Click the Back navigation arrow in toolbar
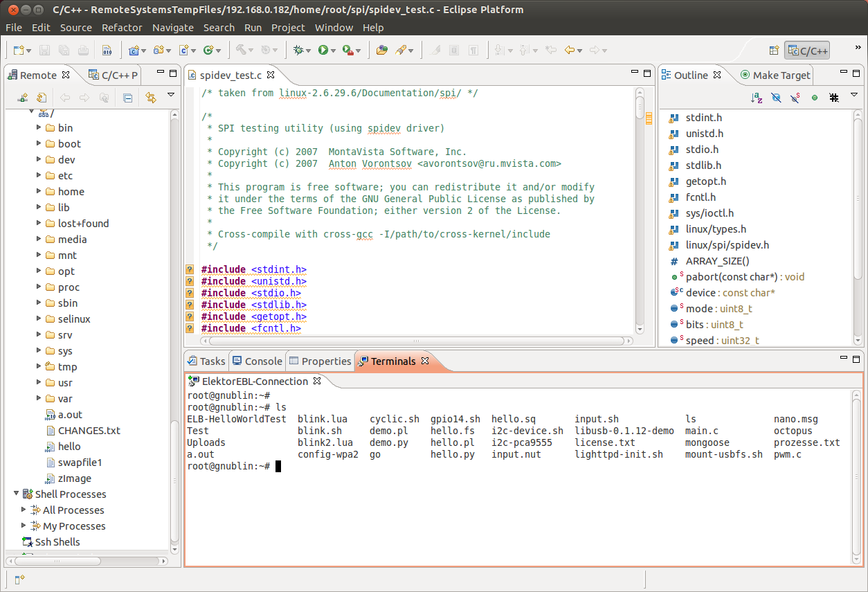Image resolution: width=868 pixels, height=592 pixels. (570, 50)
